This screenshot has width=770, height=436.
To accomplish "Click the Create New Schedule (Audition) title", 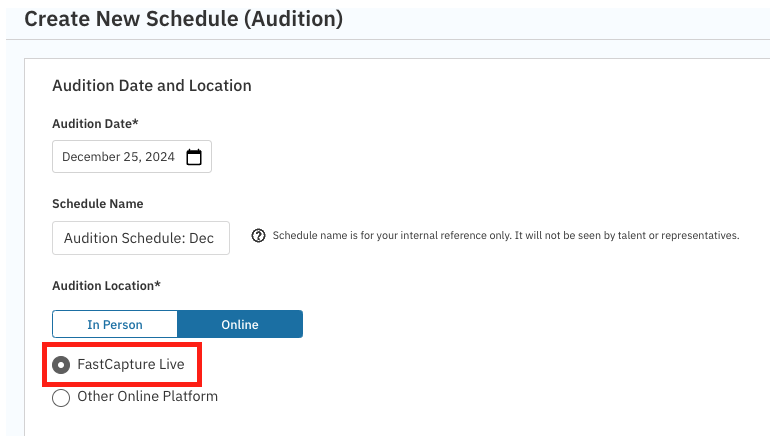I will (183, 19).
